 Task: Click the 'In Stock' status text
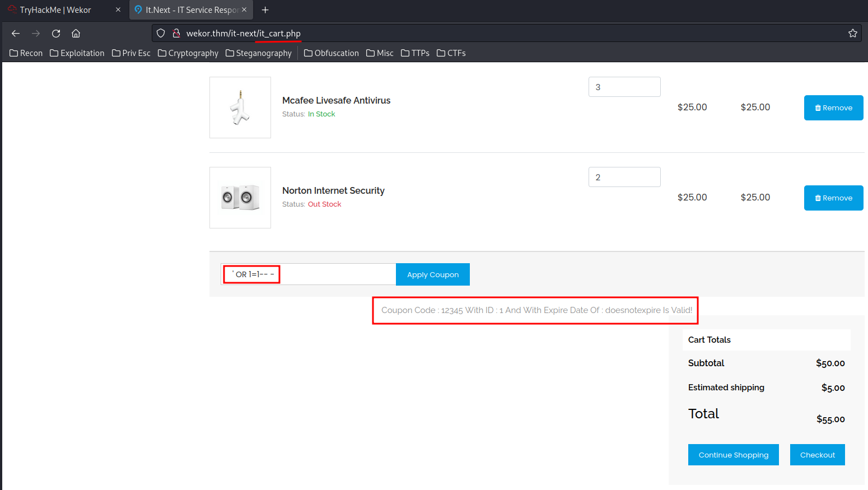pyautogui.click(x=321, y=114)
